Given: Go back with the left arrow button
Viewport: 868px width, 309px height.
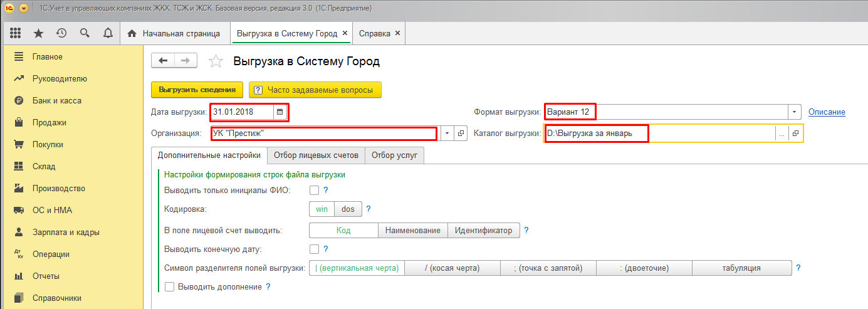Looking at the screenshot, I should pos(164,61).
